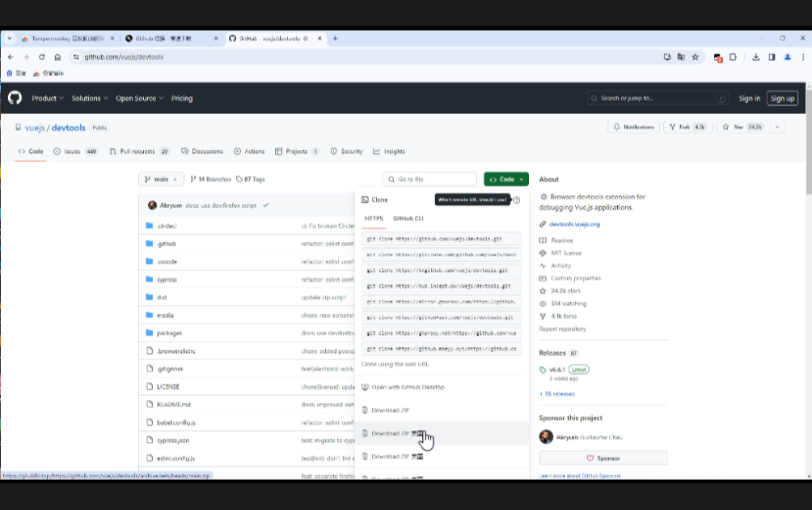
Task: Expand the Open Source menu
Action: (x=139, y=98)
